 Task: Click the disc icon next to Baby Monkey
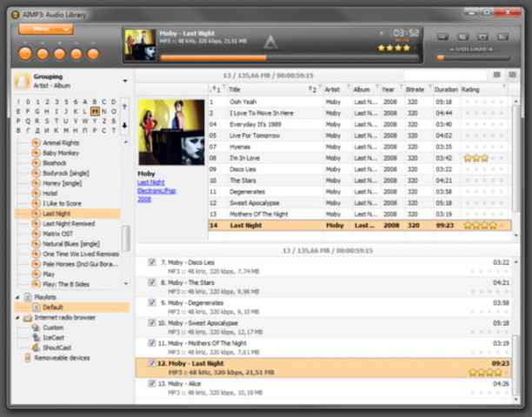click(36, 153)
